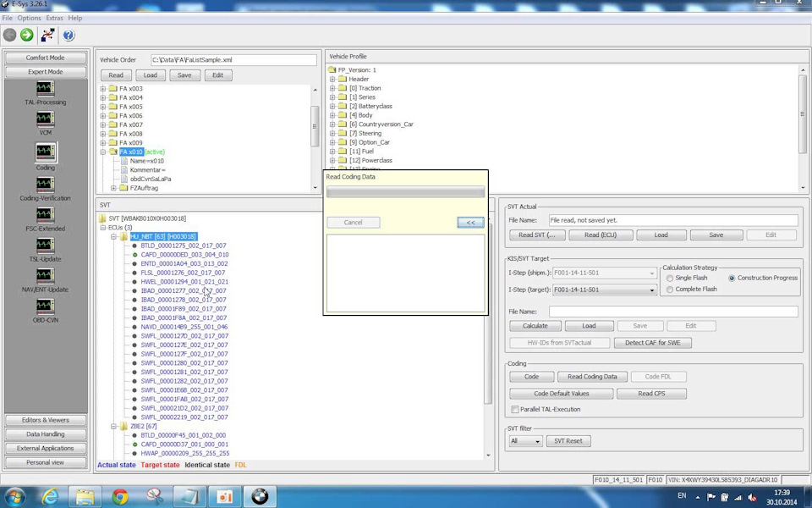
Task: Open the FSC-Extended module icon
Action: 46,215
